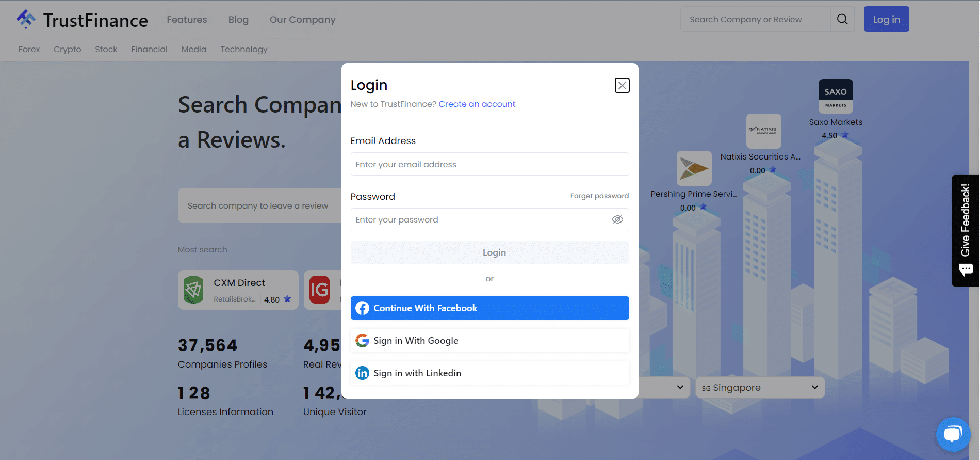Open the Give Feedback side tab

pyautogui.click(x=965, y=230)
